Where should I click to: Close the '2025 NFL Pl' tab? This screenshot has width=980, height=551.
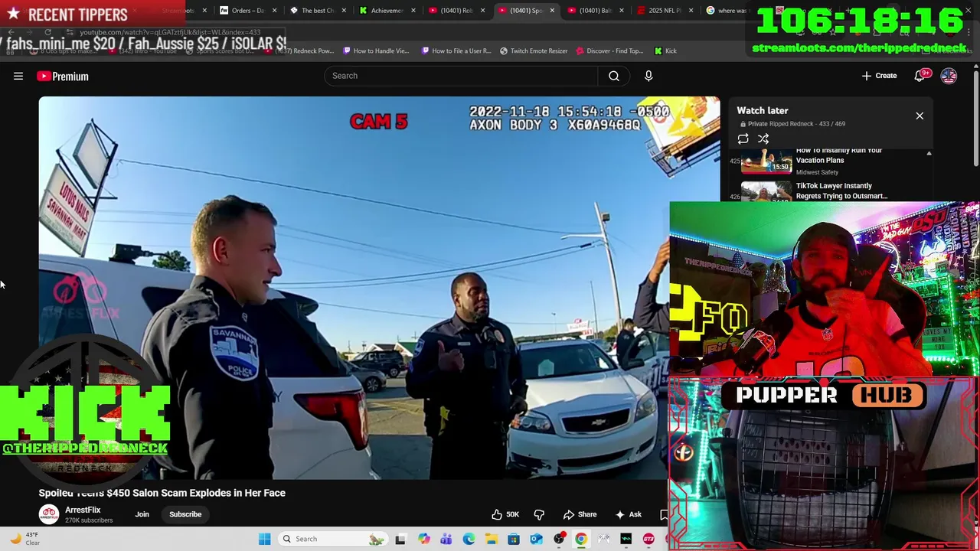pyautogui.click(x=691, y=11)
